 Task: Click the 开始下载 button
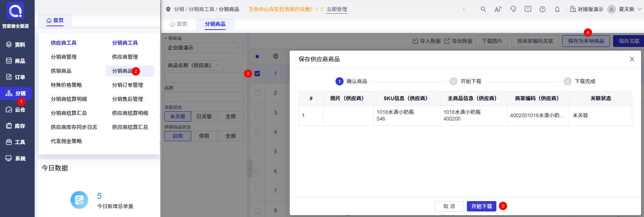482,206
